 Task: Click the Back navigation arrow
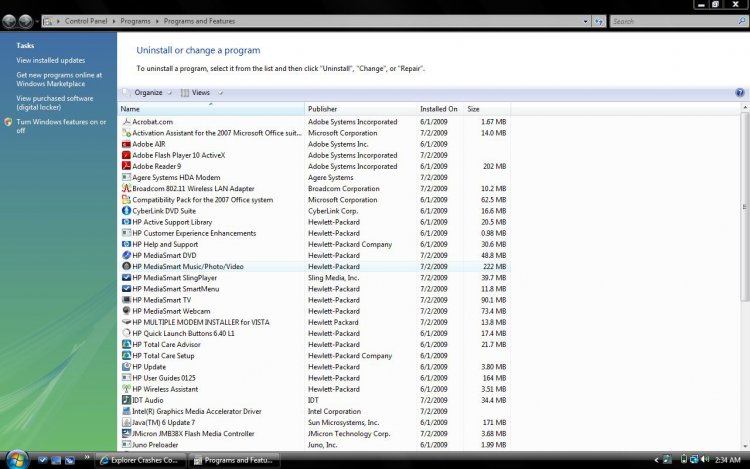(x=9, y=21)
